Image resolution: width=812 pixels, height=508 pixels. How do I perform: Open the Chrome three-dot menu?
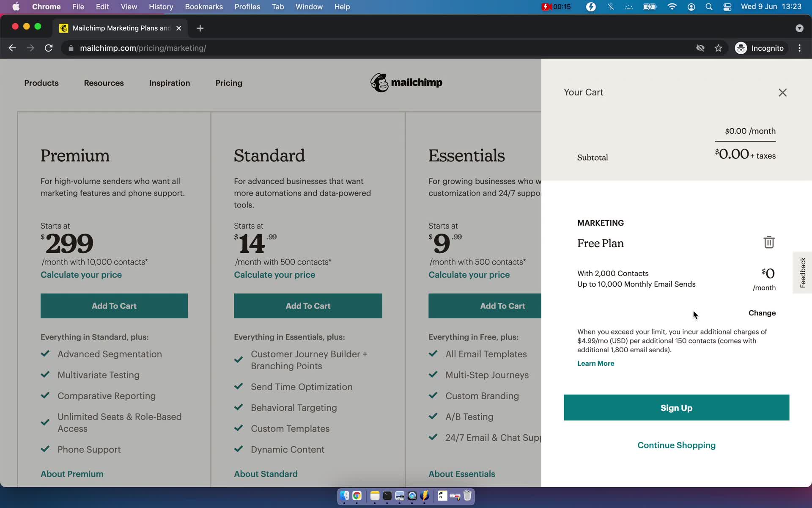[x=799, y=48]
